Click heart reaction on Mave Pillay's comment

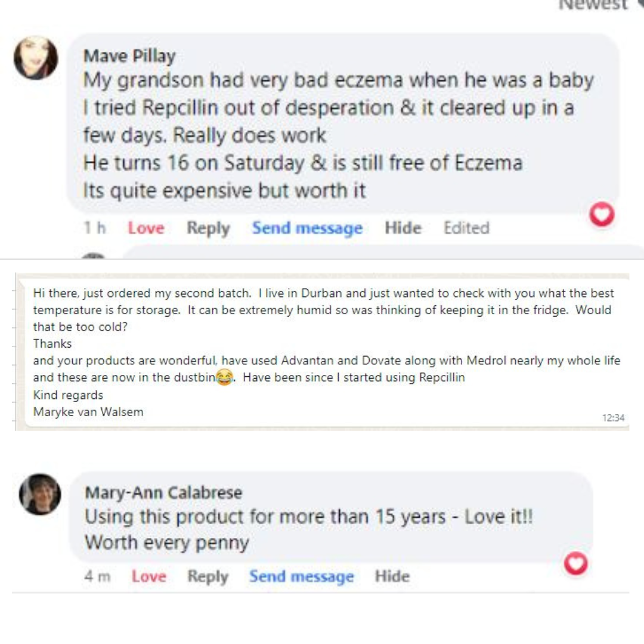(602, 215)
